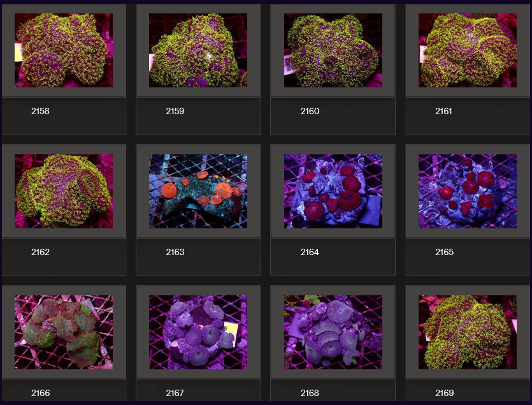
Task: Select the label text 2161
Action: pos(444,111)
